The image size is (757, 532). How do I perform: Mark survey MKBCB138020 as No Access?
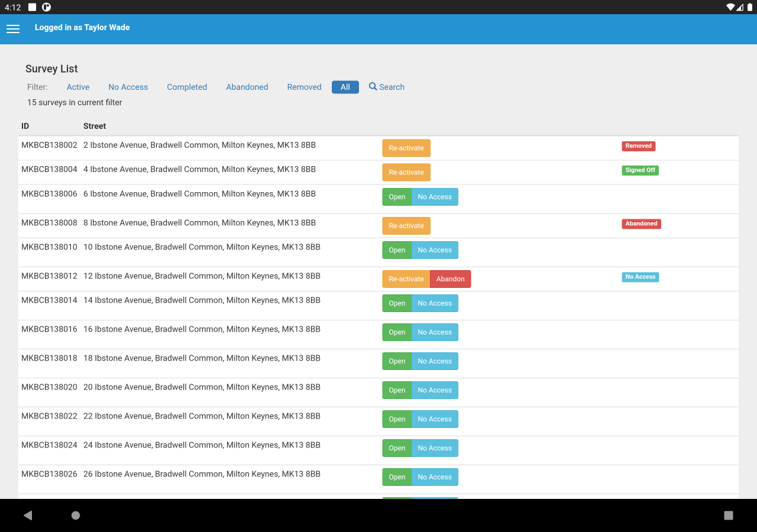tap(434, 390)
